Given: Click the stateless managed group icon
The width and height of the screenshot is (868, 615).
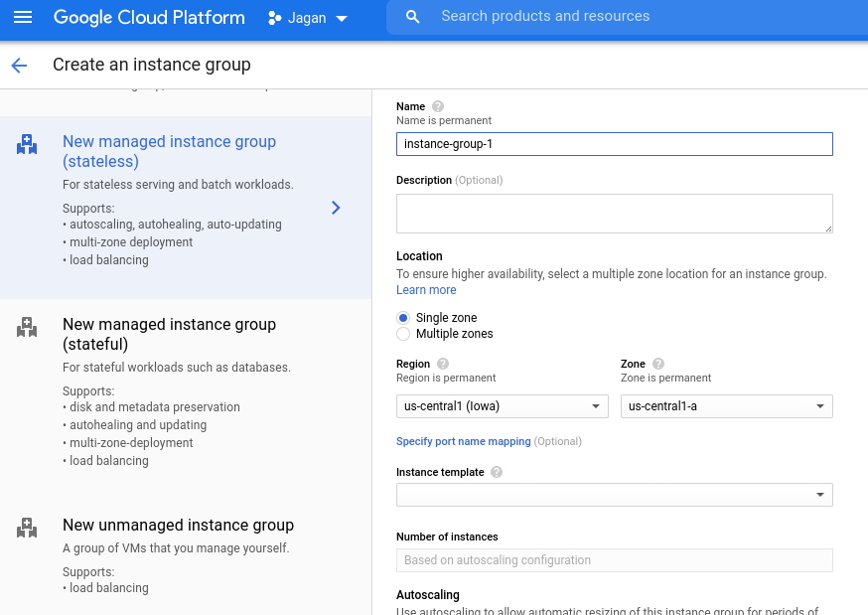Looking at the screenshot, I should [27, 144].
